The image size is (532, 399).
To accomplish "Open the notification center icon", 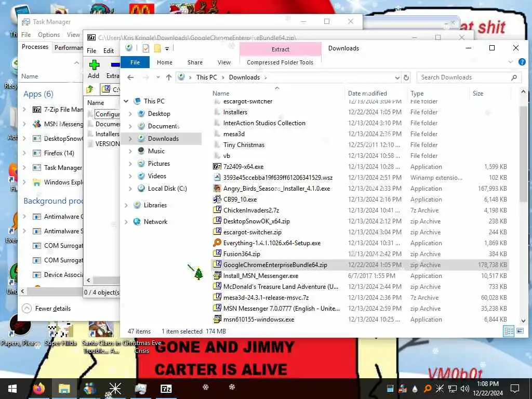I will click(x=515, y=389).
